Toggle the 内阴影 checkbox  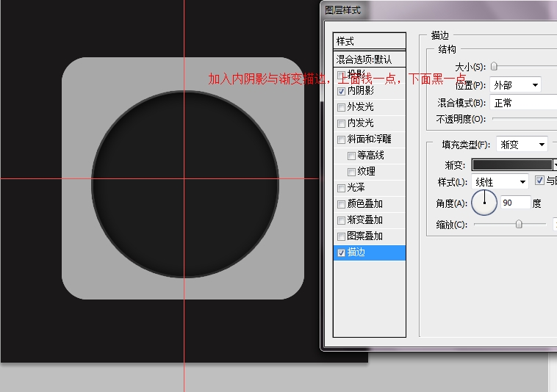(x=342, y=91)
